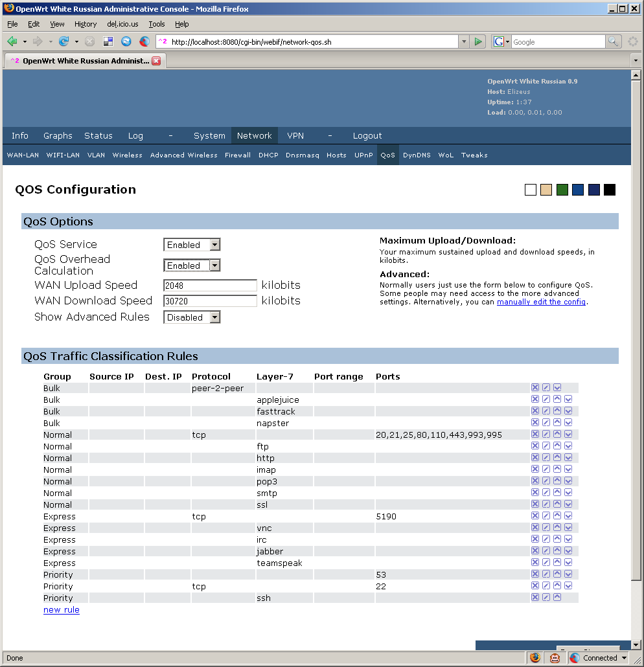644x667 pixels.
Task: Open the QoS Overhead Calculation dropdown
Action: tap(215, 266)
